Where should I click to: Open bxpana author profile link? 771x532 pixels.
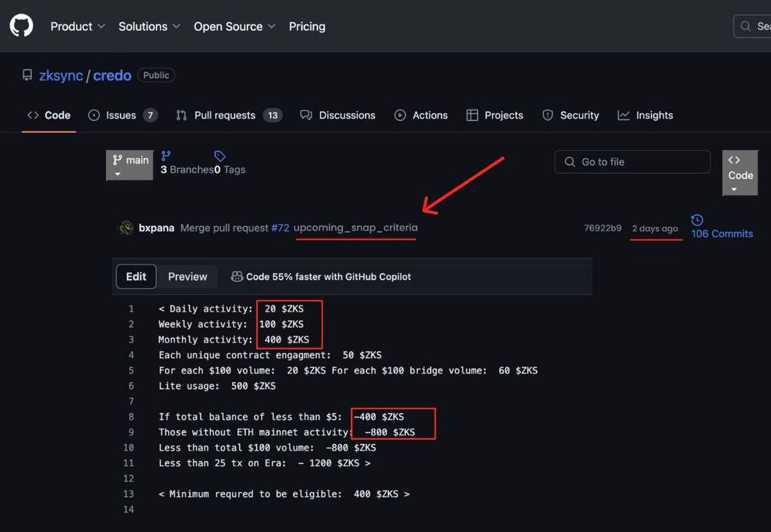pyautogui.click(x=156, y=228)
